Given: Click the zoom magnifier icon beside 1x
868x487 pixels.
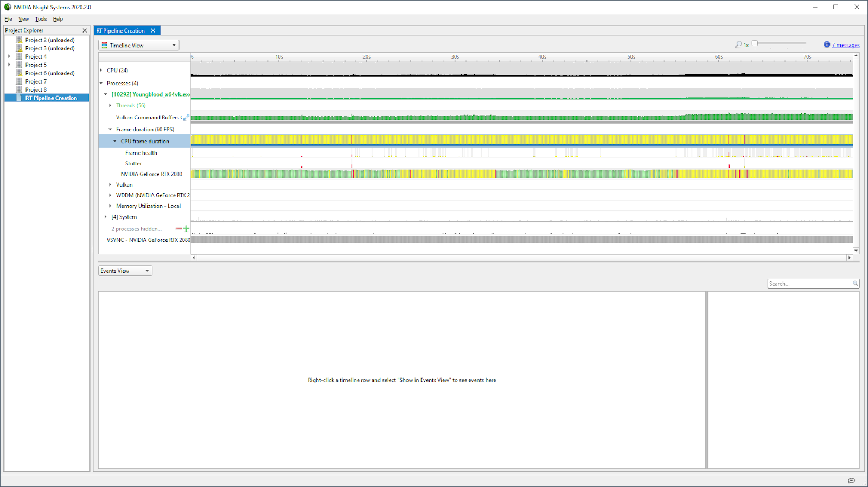Looking at the screenshot, I should tap(738, 44).
